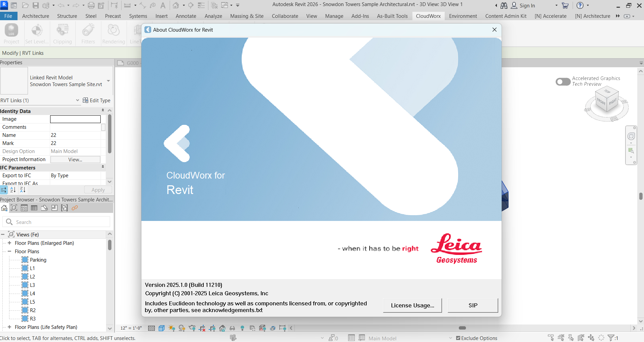The width and height of the screenshot is (644, 342).
Task: Switch to the Collaborate ribbon tab
Action: tap(285, 16)
